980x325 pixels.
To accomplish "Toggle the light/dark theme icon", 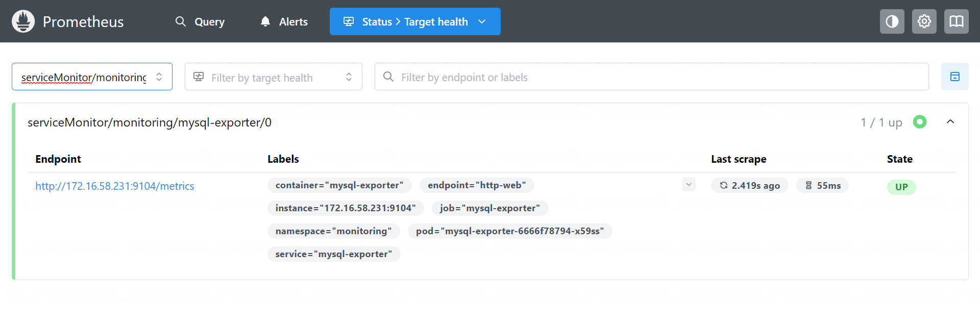I will (892, 21).
